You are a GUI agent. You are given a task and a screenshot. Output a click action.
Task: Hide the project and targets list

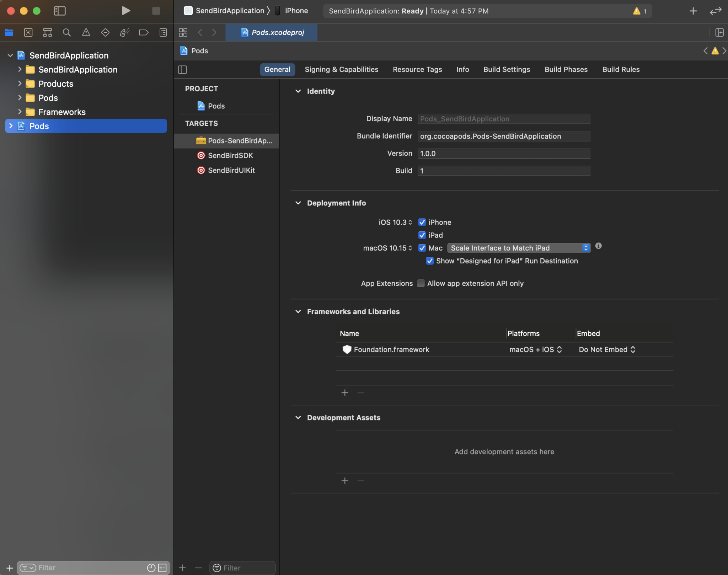click(x=182, y=70)
